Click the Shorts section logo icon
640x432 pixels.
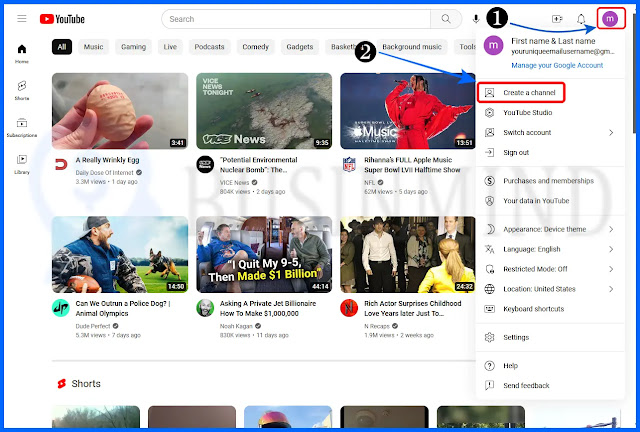click(x=62, y=384)
